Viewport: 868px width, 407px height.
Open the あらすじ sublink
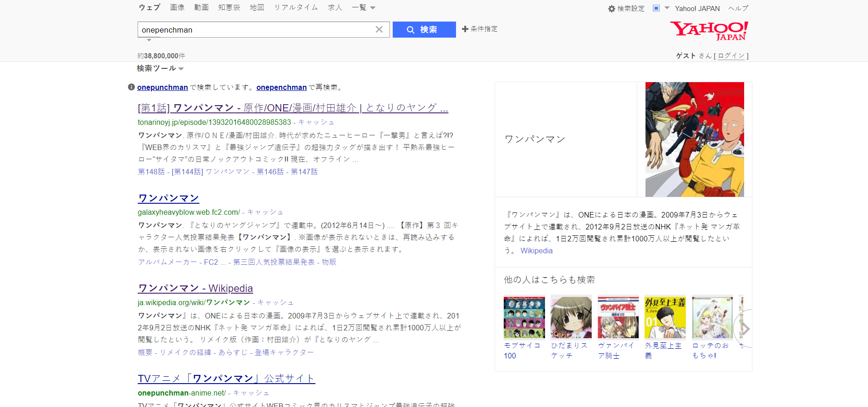click(x=233, y=352)
